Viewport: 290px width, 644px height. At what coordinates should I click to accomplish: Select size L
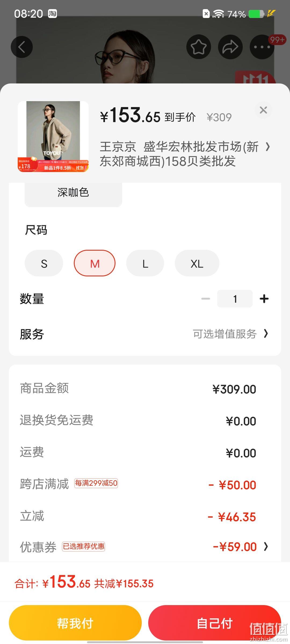click(x=145, y=263)
